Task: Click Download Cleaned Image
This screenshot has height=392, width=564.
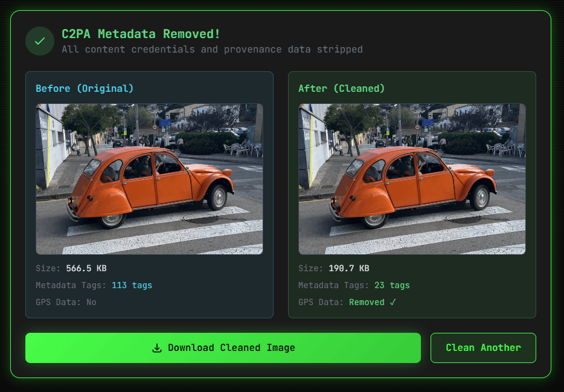Action: pos(222,347)
